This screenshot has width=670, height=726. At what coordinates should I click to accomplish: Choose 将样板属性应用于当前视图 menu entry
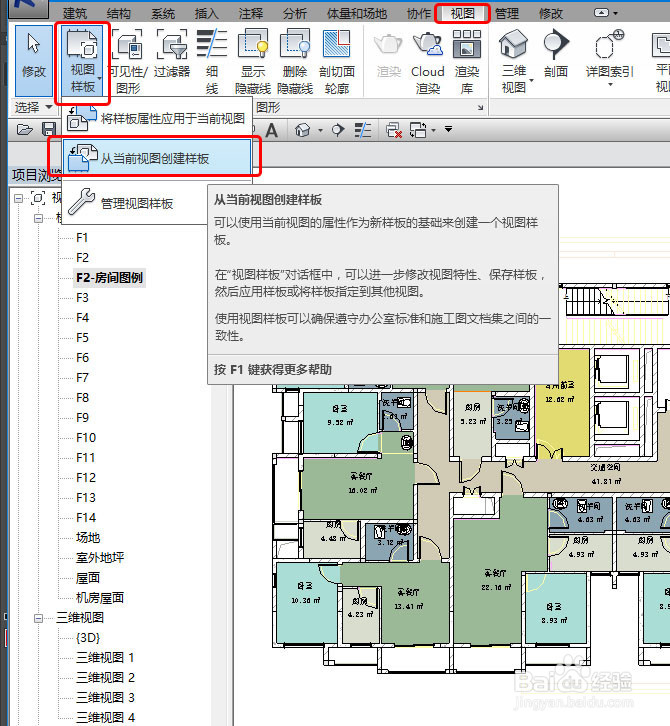tap(157, 119)
